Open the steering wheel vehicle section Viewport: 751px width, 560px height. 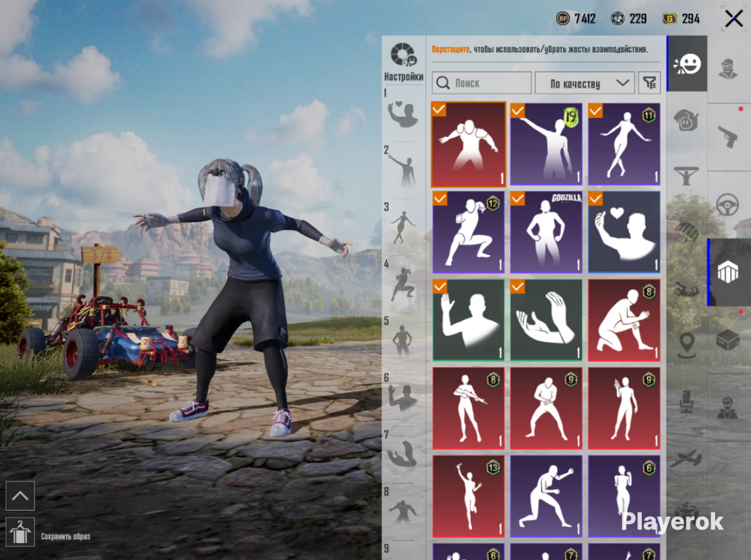(728, 205)
